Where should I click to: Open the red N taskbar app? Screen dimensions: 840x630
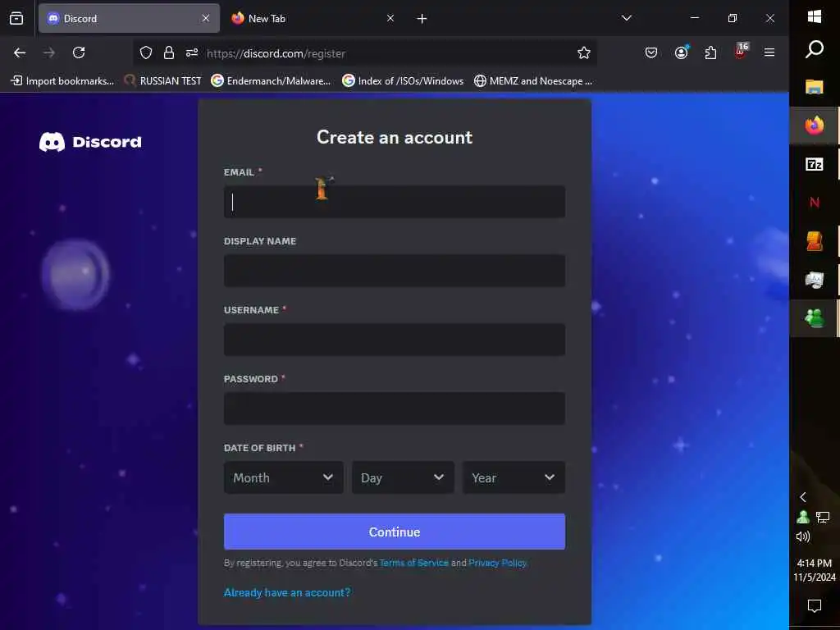click(x=815, y=203)
